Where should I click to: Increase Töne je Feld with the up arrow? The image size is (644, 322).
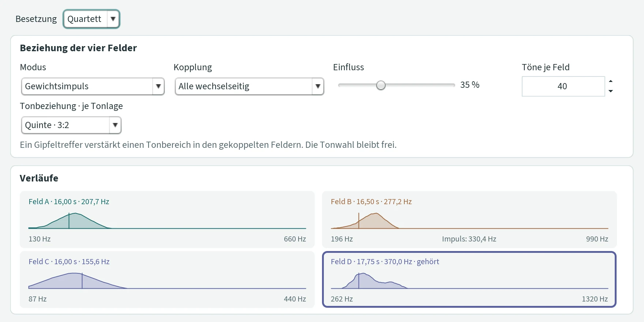click(x=611, y=81)
